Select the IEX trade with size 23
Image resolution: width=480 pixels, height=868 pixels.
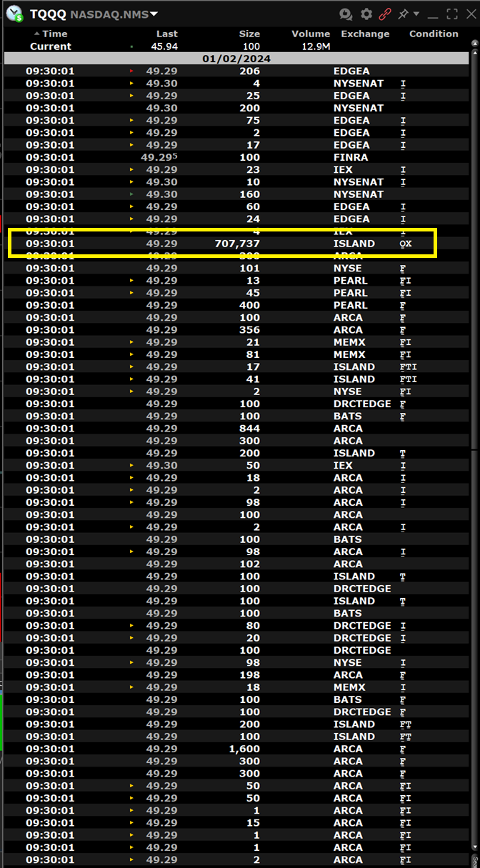pos(236,169)
